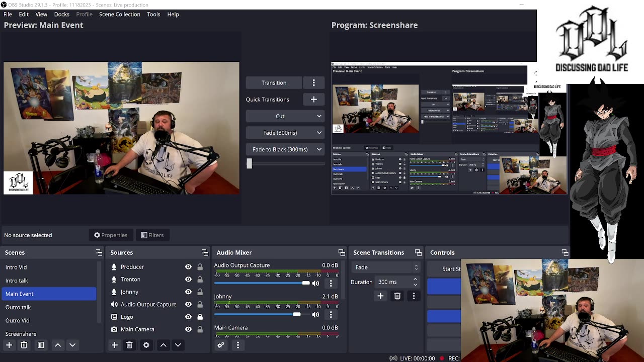Click the Duration 300 ms field
644x362 pixels.
[x=397, y=282]
